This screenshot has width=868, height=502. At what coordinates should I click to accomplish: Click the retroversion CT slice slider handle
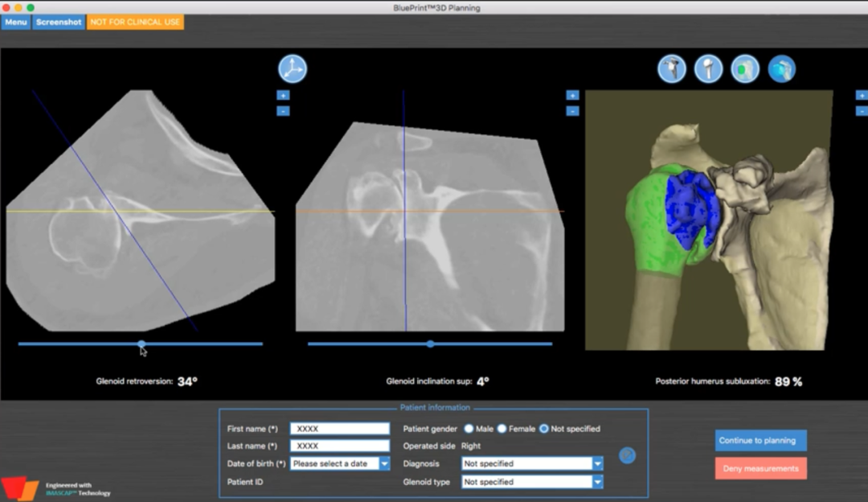click(x=141, y=344)
